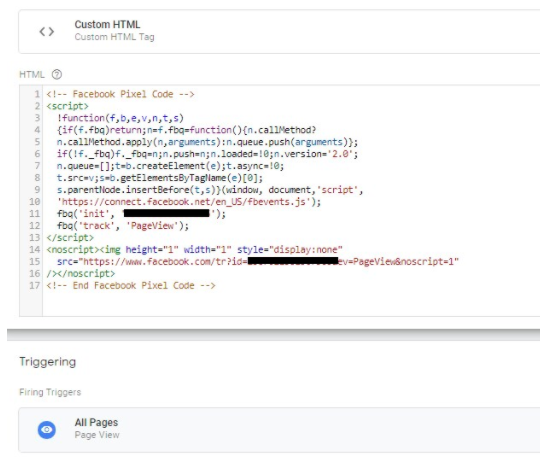The width and height of the screenshot is (550, 463).
Task: Click the closing script tag on line 13
Action: pyautogui.click(x=70, y=237)
